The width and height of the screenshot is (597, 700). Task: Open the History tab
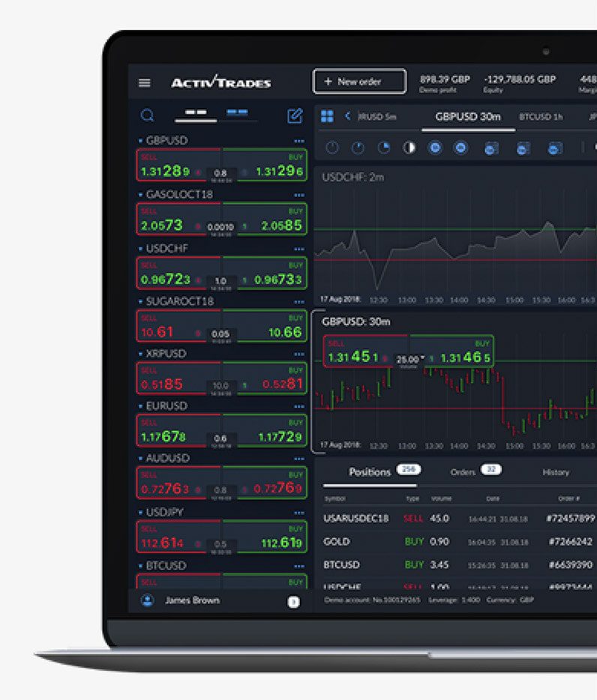[x=556, y=472]
